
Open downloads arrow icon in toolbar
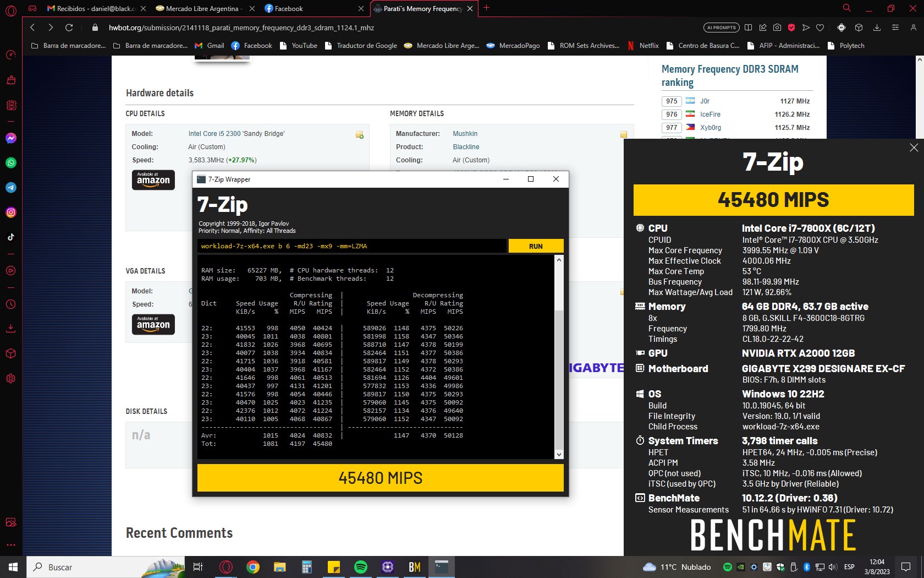pos(877,28)
